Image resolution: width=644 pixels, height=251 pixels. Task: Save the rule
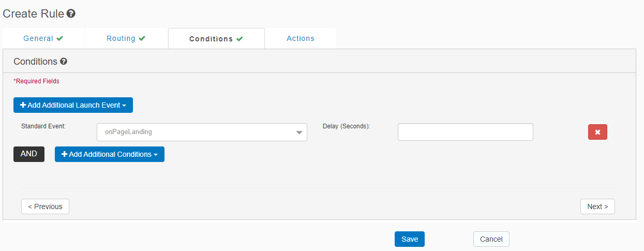(410, 239)
